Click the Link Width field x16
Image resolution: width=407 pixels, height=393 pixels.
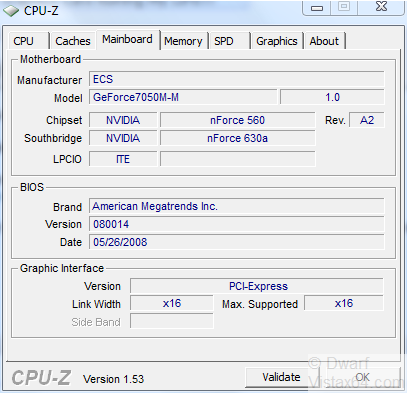[x=172, y=304]
